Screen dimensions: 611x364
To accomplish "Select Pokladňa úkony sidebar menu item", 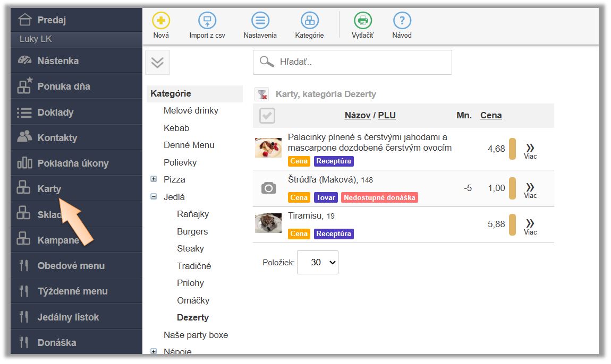I will point(73,163).
